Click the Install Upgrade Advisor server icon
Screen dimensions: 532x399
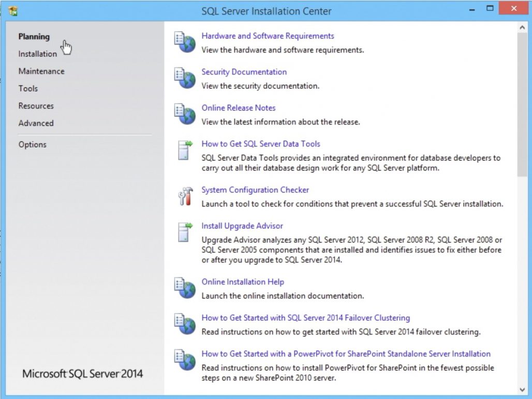pos(185,232)
